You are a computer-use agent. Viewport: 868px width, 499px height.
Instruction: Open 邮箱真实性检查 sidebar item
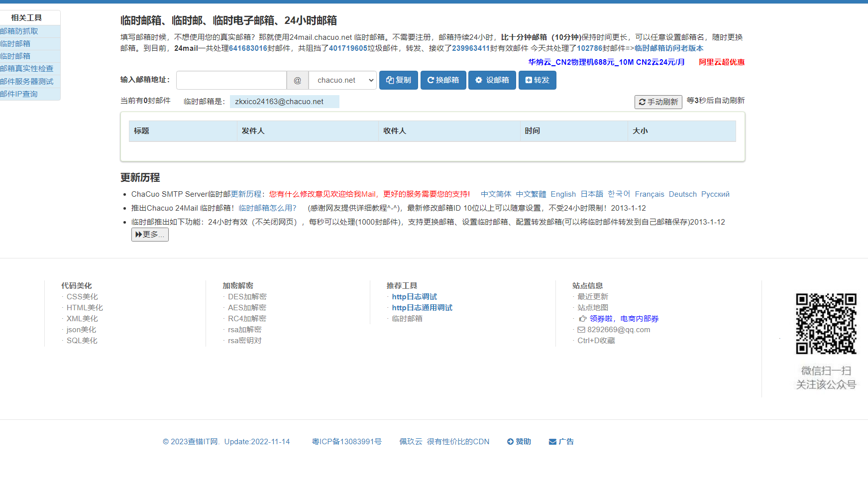[27, 69]
